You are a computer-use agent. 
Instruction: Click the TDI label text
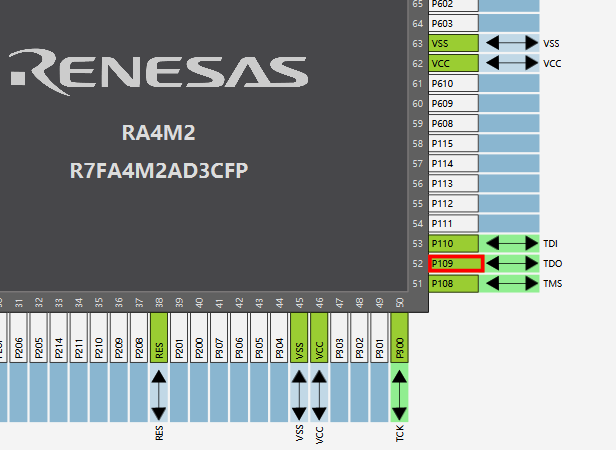(x=550, y=244)
